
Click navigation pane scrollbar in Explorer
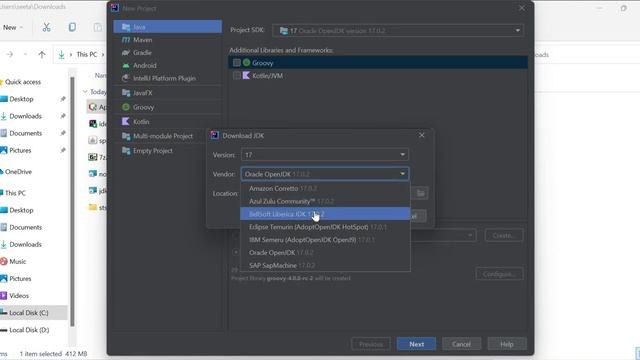pyautogui.click(x=72, y=202)
